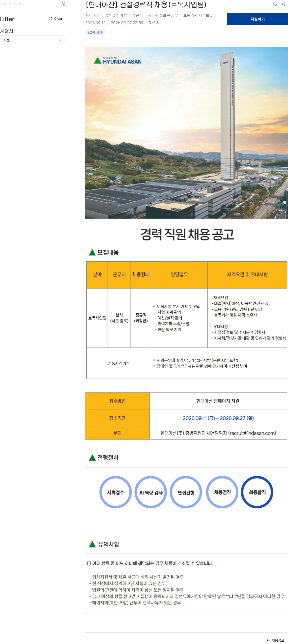Click the 면접전형 step circle
Viewport: 288px width, 644px height.
[x=186, y=492]
